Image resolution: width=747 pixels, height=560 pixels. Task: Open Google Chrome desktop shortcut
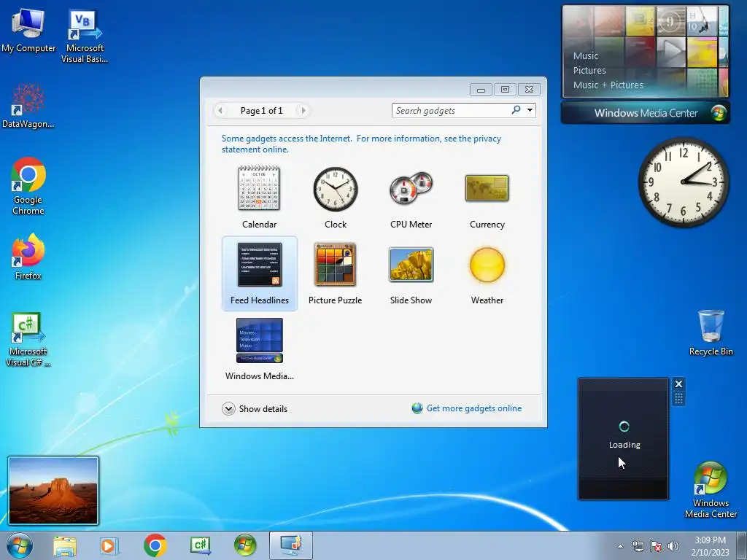[x=28, y=186]
